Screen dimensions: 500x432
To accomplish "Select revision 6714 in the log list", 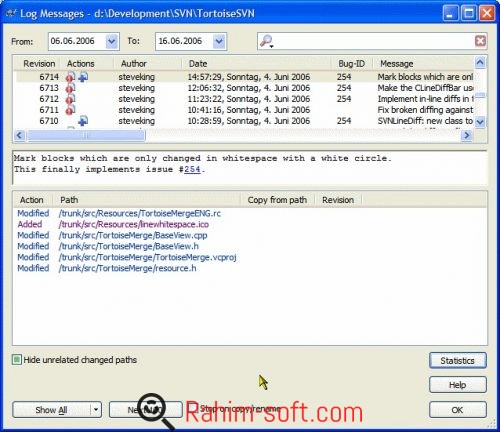I will click(x=245, y=77).
